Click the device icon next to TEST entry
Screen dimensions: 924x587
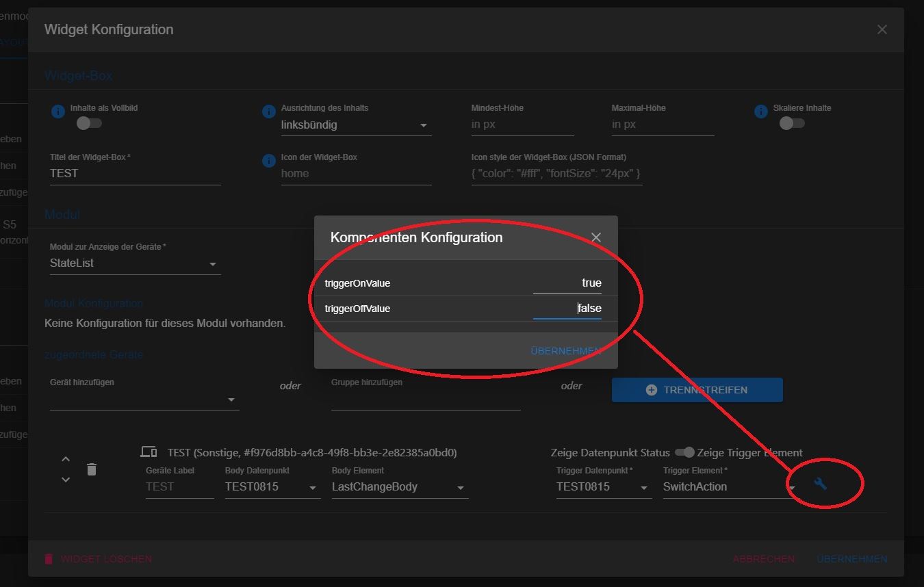click(x=149, y=452)
